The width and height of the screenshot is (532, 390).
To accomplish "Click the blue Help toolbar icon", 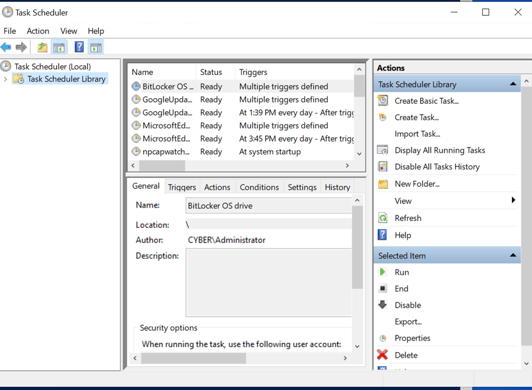I will point(79,47).
